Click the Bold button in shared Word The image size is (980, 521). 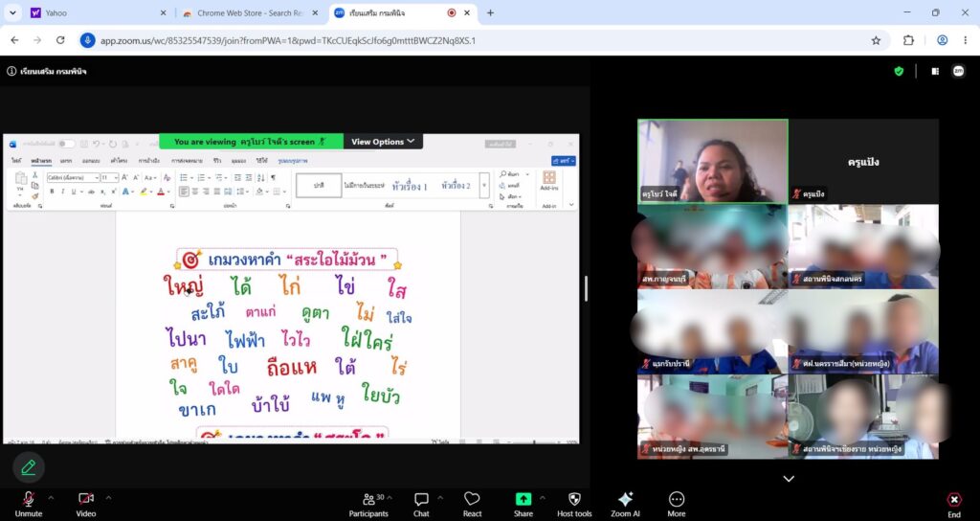pos(52,192)
